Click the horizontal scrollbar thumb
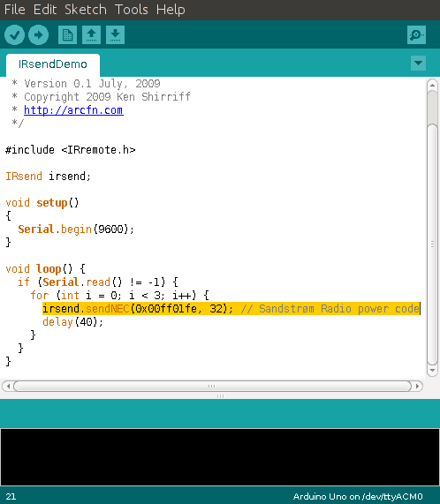 coord(212,386)
